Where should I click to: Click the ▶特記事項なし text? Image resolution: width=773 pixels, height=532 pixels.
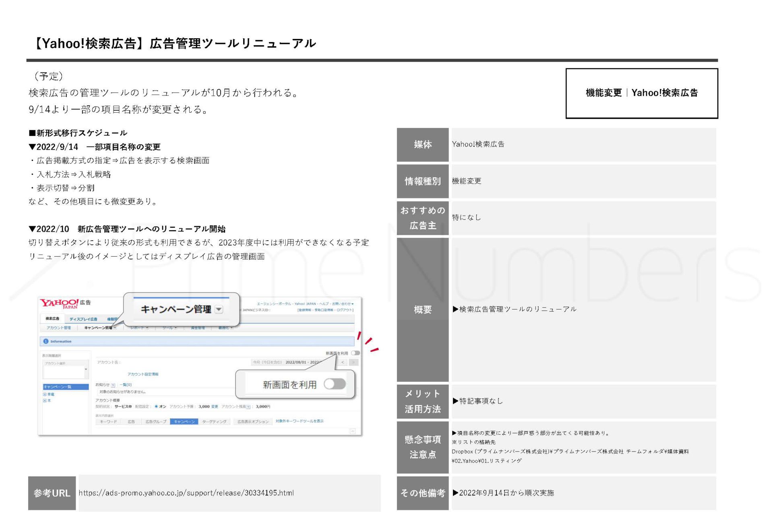pos(478,401)
